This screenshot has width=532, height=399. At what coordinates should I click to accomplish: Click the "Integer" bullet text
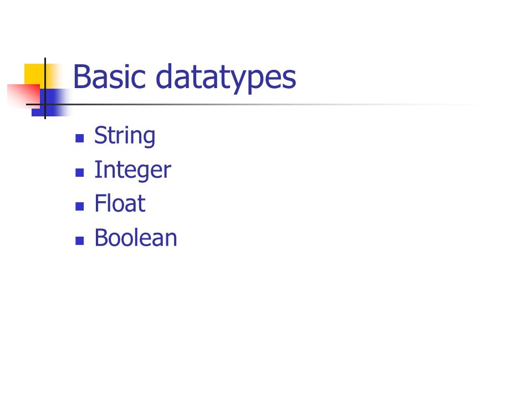[132, 170]
